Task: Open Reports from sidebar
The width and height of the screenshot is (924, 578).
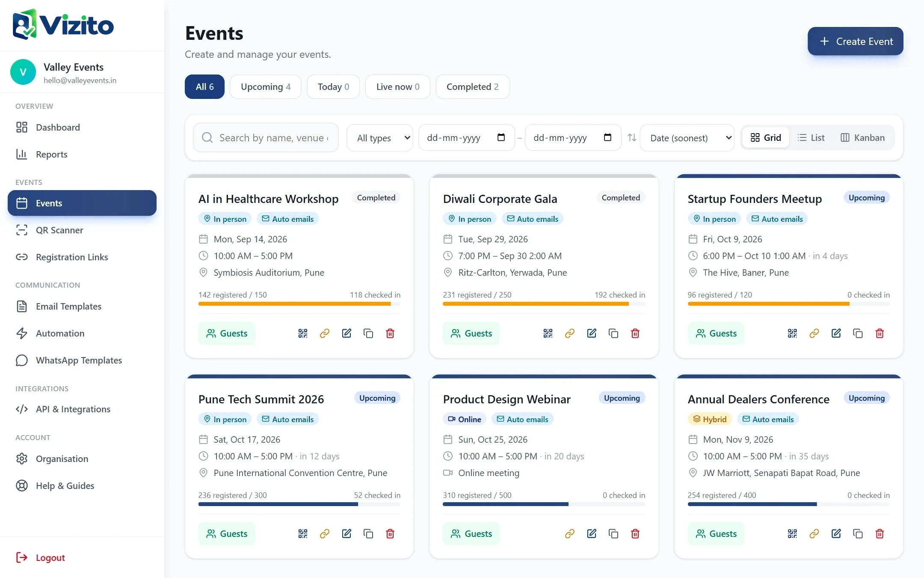Action: click(82, 154)
